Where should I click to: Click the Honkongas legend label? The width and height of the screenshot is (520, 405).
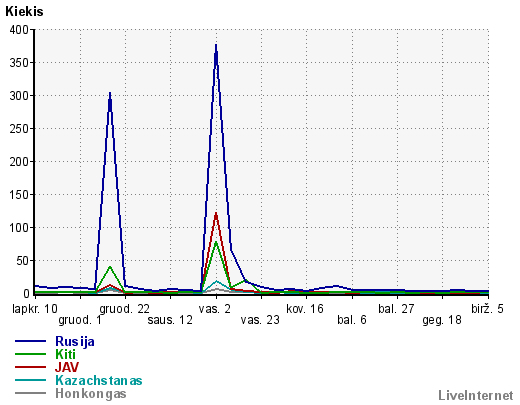pos(91,393)
